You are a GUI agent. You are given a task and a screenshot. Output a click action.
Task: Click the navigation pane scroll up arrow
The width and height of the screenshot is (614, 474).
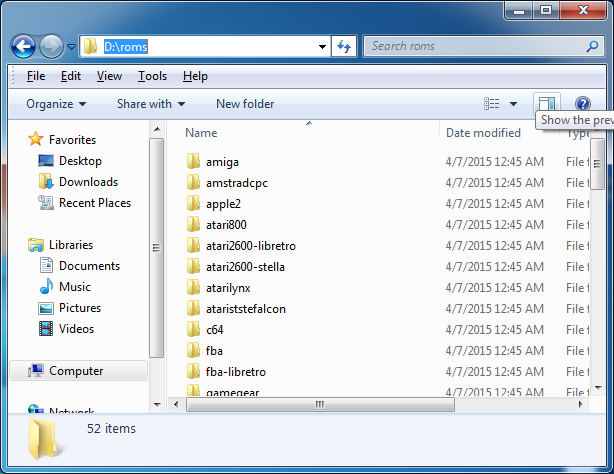[x=157, y=129]
